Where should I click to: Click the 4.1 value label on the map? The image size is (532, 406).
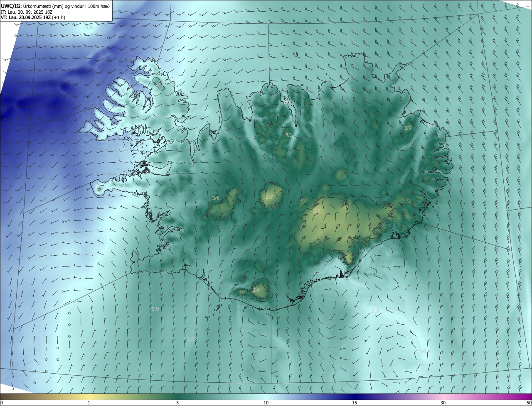click(x=289, y=135)
